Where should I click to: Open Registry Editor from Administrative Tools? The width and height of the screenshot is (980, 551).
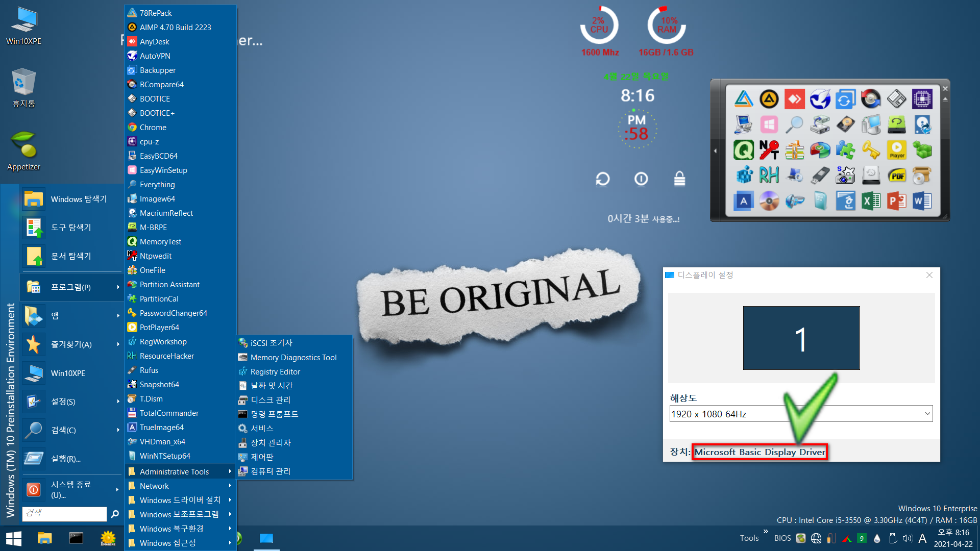click(x=294, y=372)
